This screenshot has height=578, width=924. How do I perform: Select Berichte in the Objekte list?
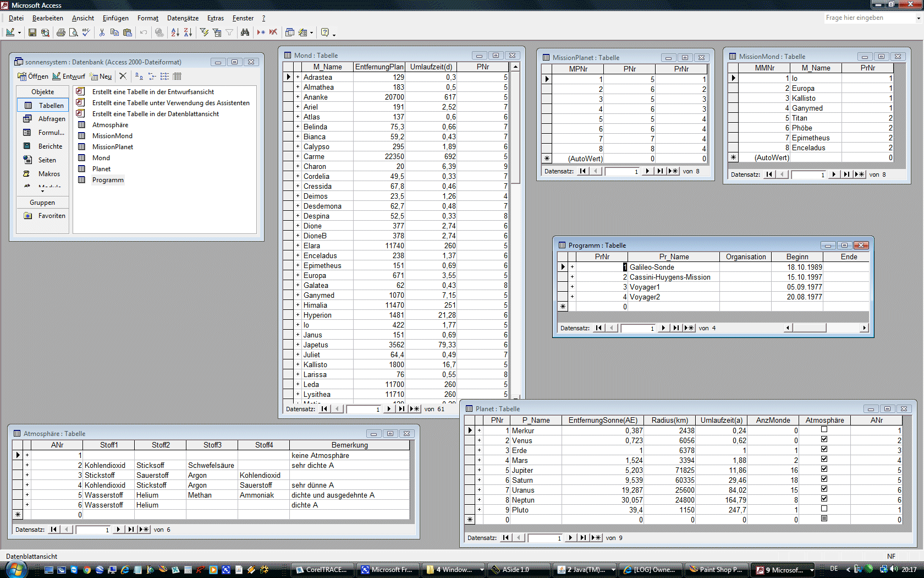(x=43, y=146)
